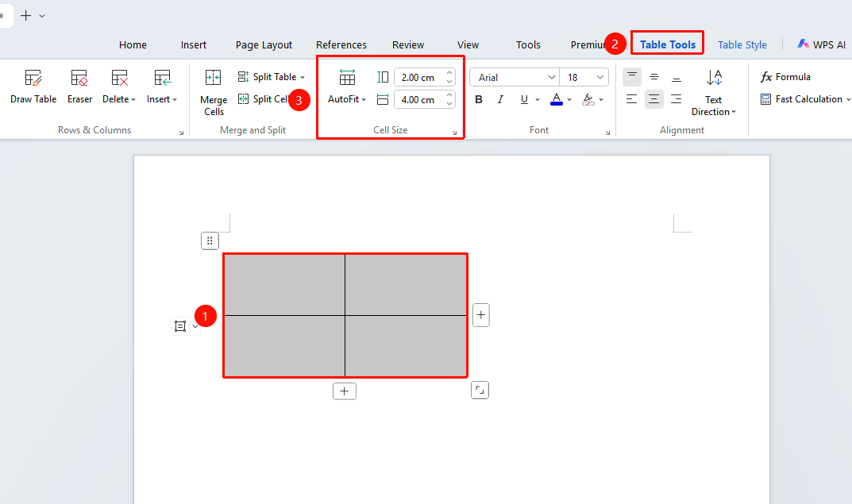Align cell text to vertical middle
The width and height of the screenshot is (852, 504).
coord(654,77)
